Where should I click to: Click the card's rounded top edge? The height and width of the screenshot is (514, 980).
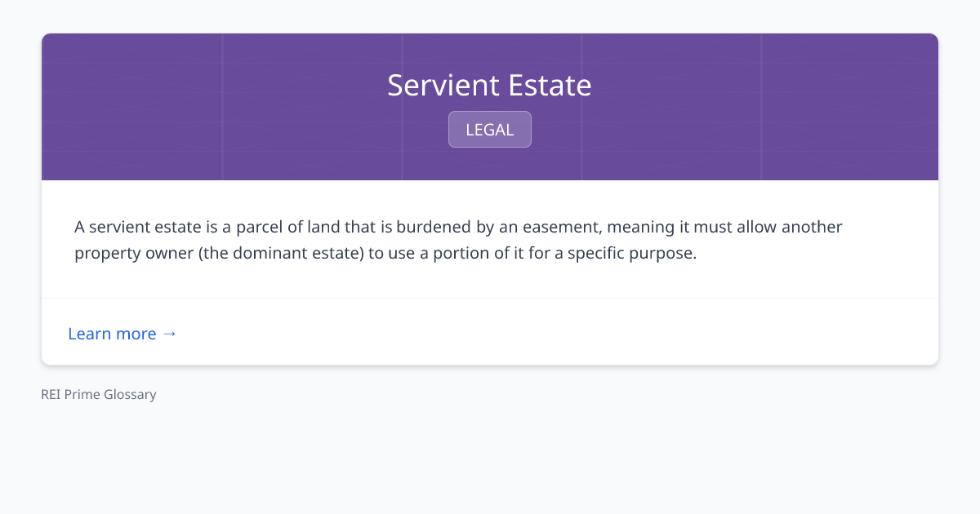point(489,34)
